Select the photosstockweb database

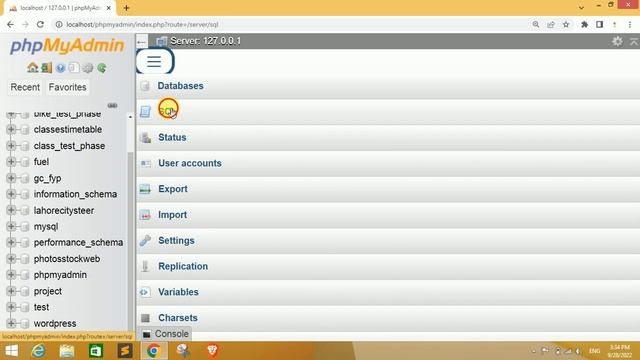67,259
